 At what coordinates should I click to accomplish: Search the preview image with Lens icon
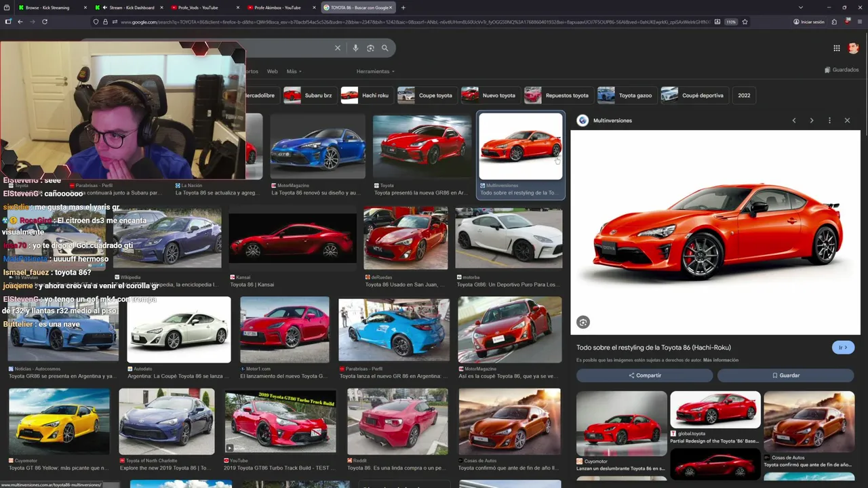583,323
